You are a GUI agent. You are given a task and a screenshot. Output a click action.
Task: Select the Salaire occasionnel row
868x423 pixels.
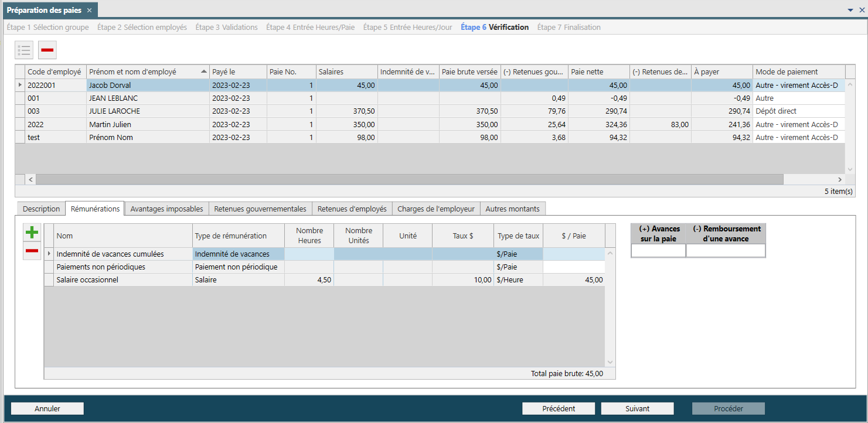[x=325, y=280]
